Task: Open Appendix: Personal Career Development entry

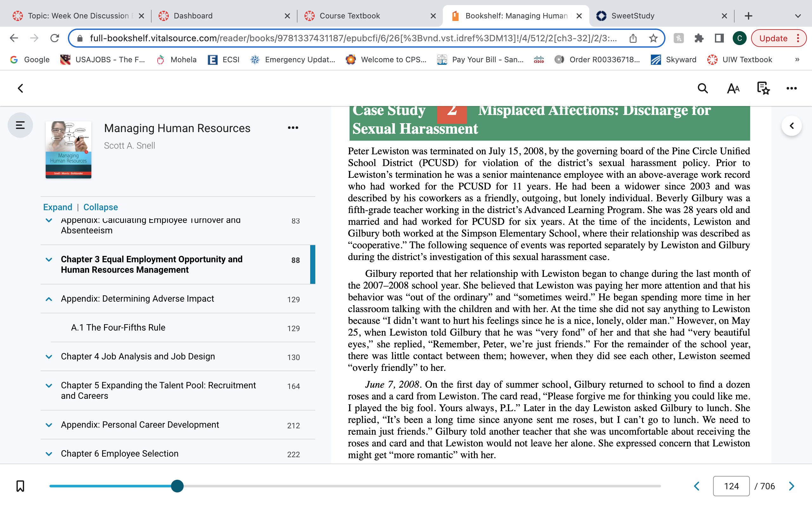Action: [140, 425]
